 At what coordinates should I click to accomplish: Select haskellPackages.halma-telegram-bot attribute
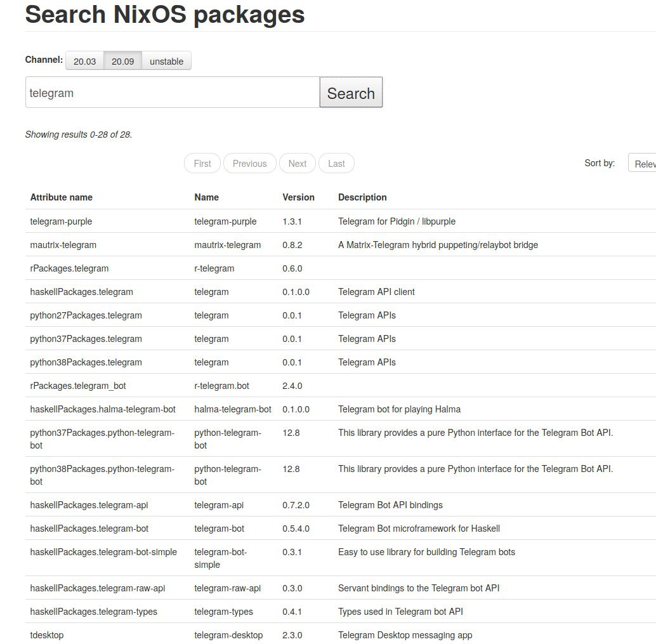(103, 409)
